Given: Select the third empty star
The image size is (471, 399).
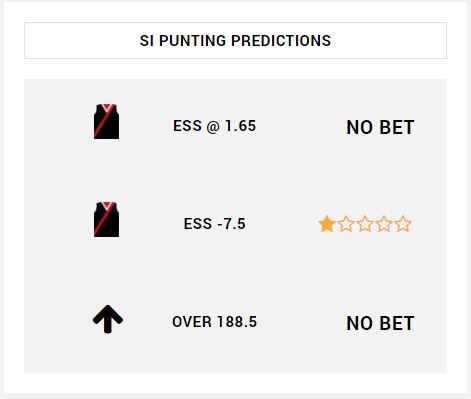Looking at the screenshot, I should [365, 224].
